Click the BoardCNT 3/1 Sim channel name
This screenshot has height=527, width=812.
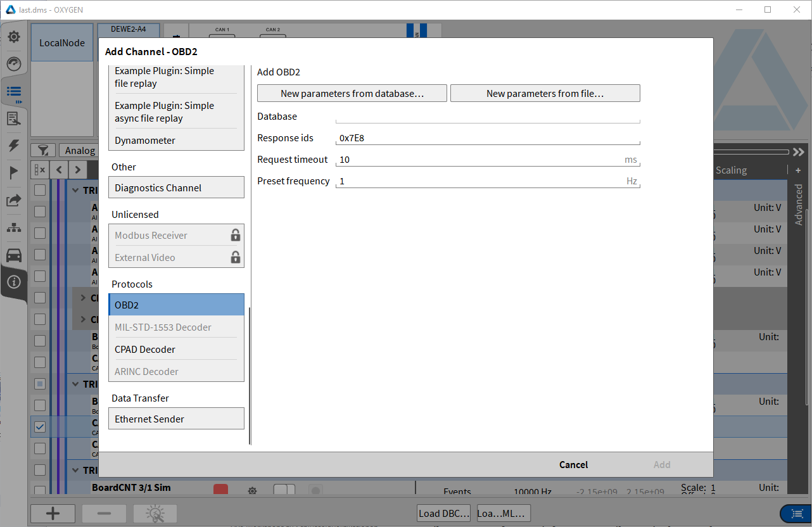(x=131, y=488)
